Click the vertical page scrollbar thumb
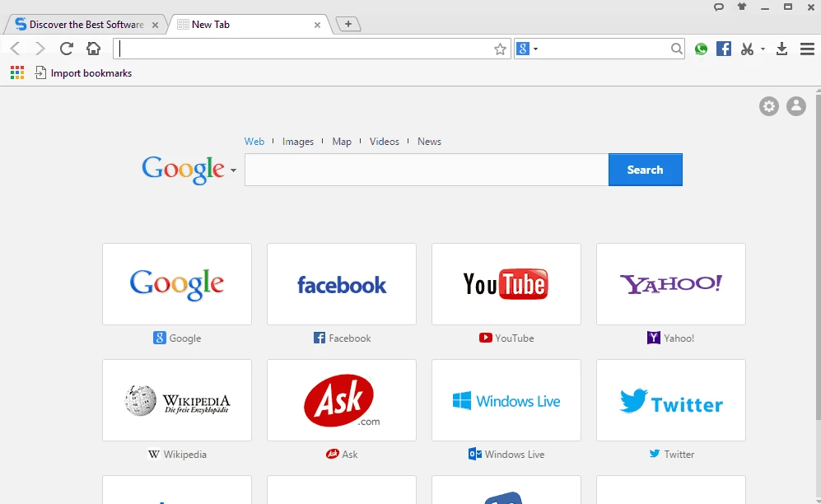Image resolution: width=821 pixels, height=504 pixels. tap(818, 256)
